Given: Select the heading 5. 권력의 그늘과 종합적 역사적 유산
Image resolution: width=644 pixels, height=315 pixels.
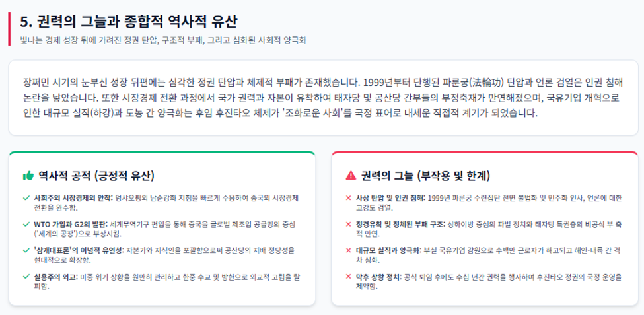Looking at the screenshot, I should coord(129,22).
